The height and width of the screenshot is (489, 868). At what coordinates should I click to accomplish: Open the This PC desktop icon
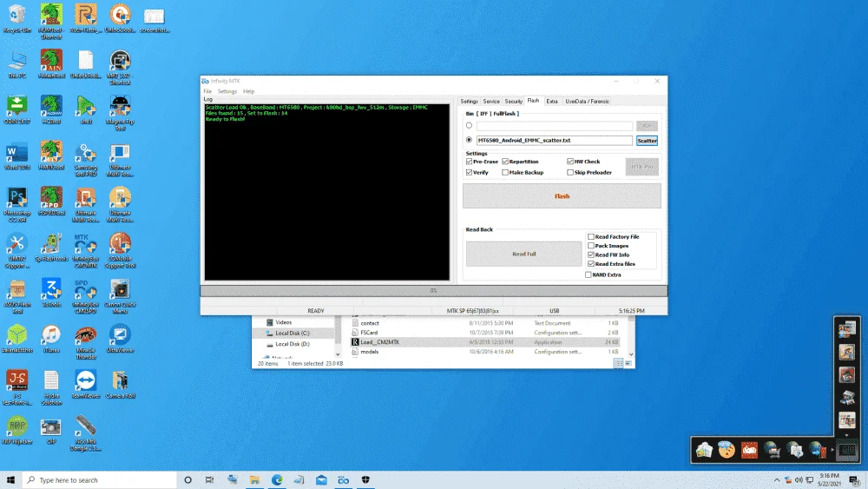point(17,65)
